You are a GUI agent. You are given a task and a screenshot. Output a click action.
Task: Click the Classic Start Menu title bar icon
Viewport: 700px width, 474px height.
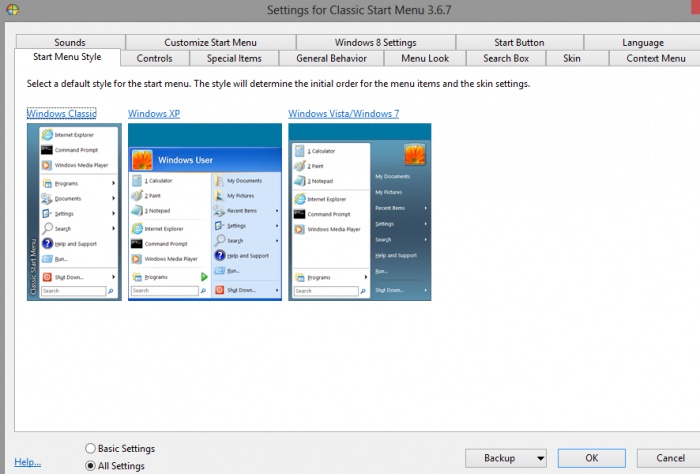(x=12, y=9)
